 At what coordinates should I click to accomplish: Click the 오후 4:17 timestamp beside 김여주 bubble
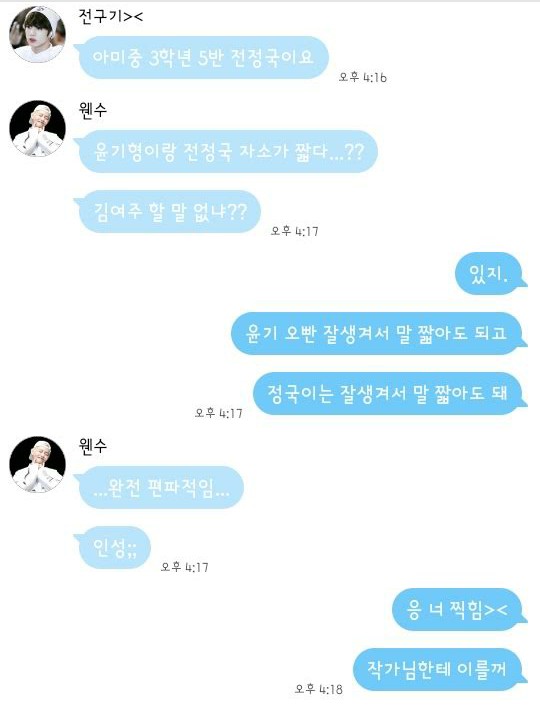[x=295, y=231]
